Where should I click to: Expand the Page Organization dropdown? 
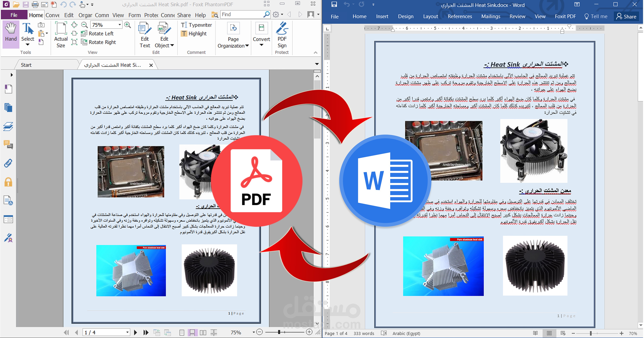coord(247,46)
